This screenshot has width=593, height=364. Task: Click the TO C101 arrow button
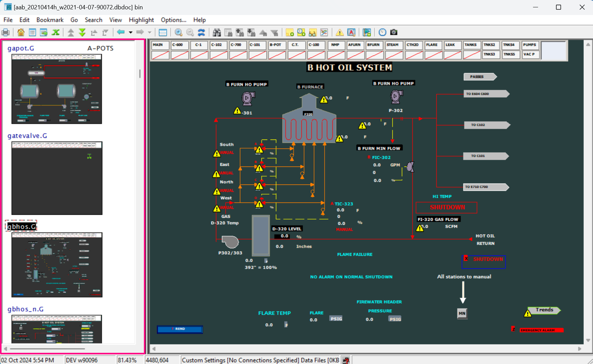pyautogui.click(x=486, y=156)
